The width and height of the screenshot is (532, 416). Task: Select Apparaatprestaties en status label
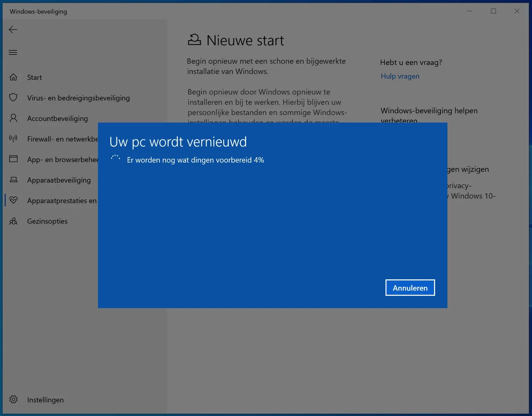pyautogui.click(x=62, y=201)
